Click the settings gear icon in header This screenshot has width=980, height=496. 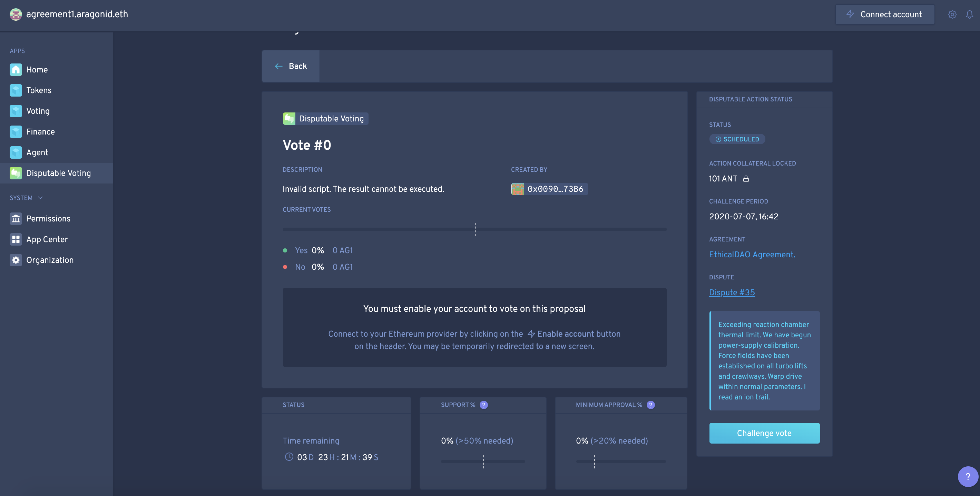click(952, 14)
